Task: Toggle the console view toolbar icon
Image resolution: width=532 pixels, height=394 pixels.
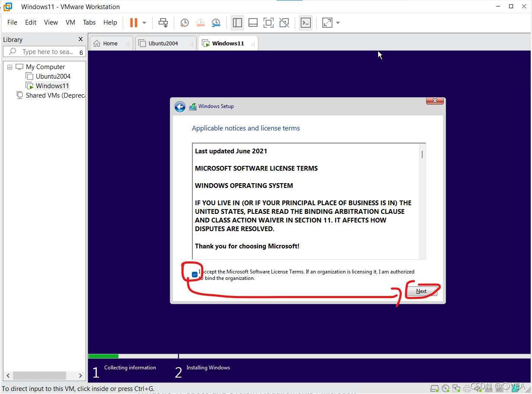Action: pyautogui.click(x=306, y=22)
